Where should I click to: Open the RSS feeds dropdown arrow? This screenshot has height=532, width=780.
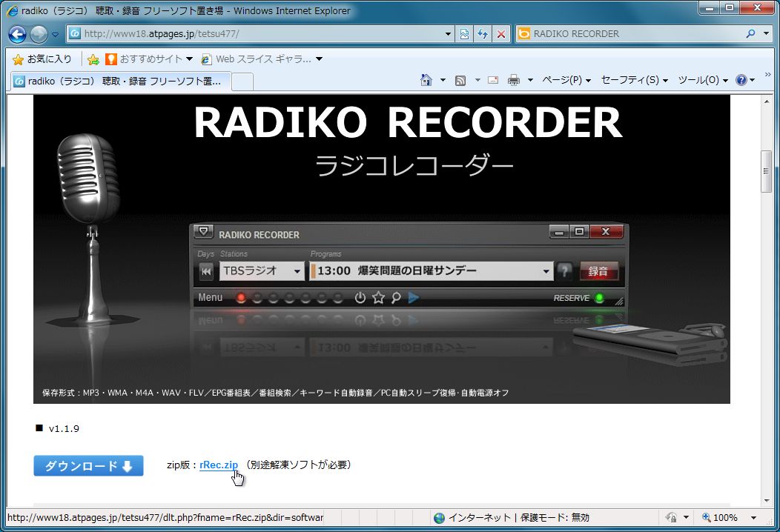477,80
